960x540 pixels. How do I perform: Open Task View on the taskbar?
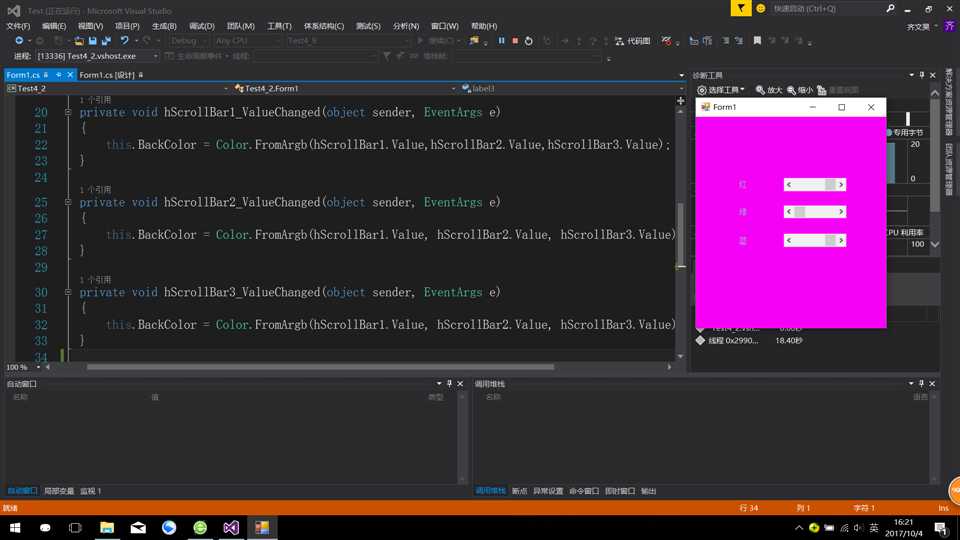pyautogui.click(x=75, y=528)
